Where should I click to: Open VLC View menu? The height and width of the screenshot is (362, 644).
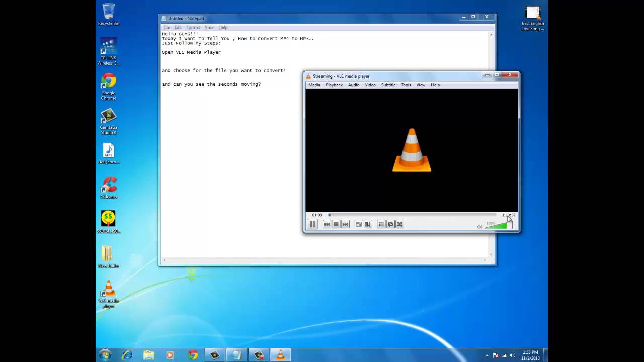[x=421, y=85]
